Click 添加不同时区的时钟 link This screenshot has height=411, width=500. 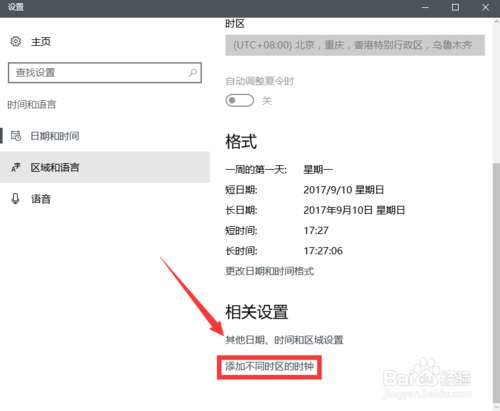(x=269, y=367)
